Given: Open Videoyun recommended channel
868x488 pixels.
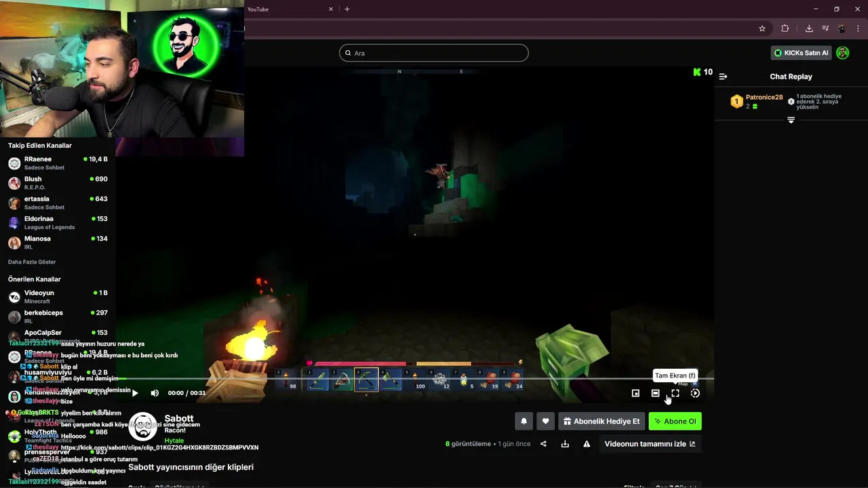Looking at the screenshot, I should coord(58,297).
